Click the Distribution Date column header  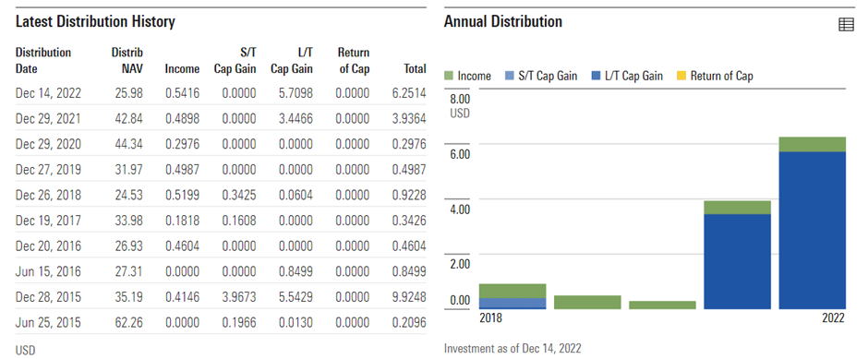(x=43, y=61)
